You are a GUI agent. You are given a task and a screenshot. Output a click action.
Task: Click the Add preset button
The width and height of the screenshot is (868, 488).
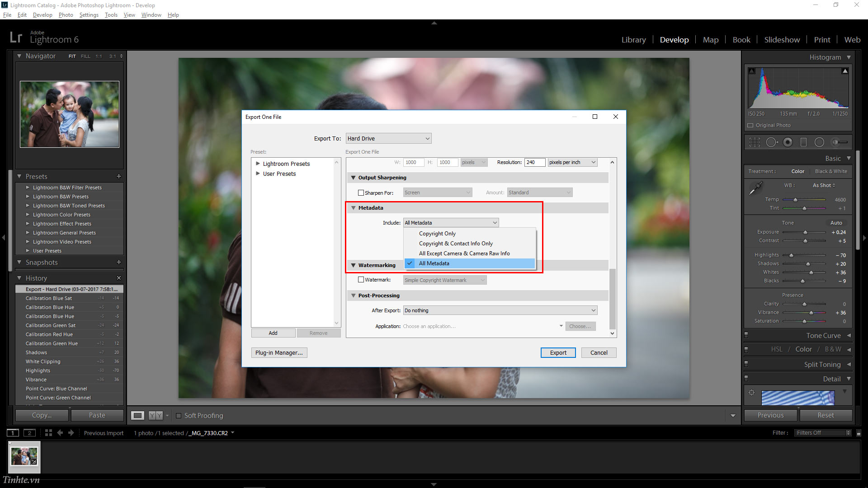pos(273,333)
